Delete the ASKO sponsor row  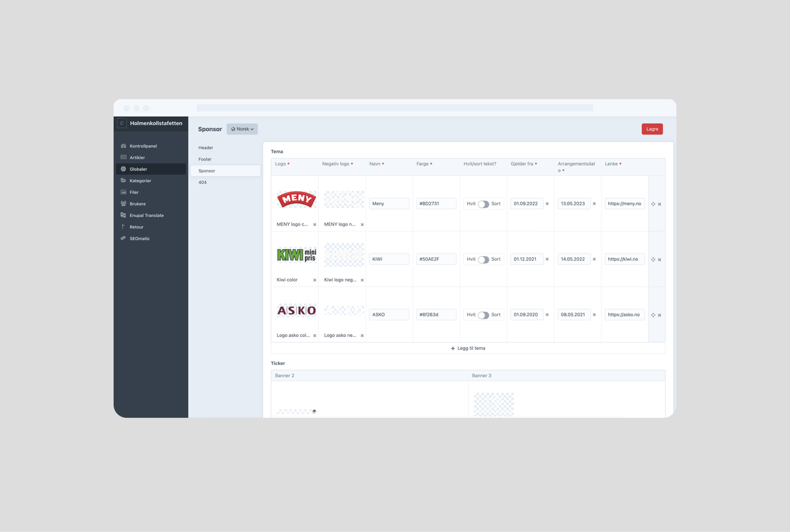[x=660, y=315]
